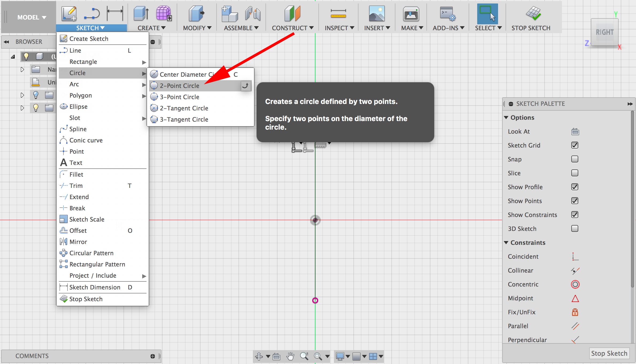Screen dimensions: 636x364
Task: Expand the Named Views browser folder
Action: (x=22, y=69)
